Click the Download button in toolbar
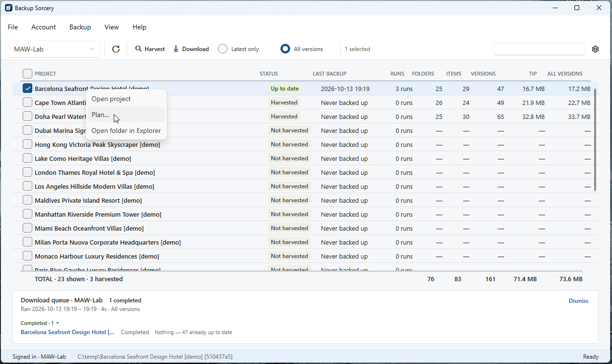612x364 pixels. 191,49
